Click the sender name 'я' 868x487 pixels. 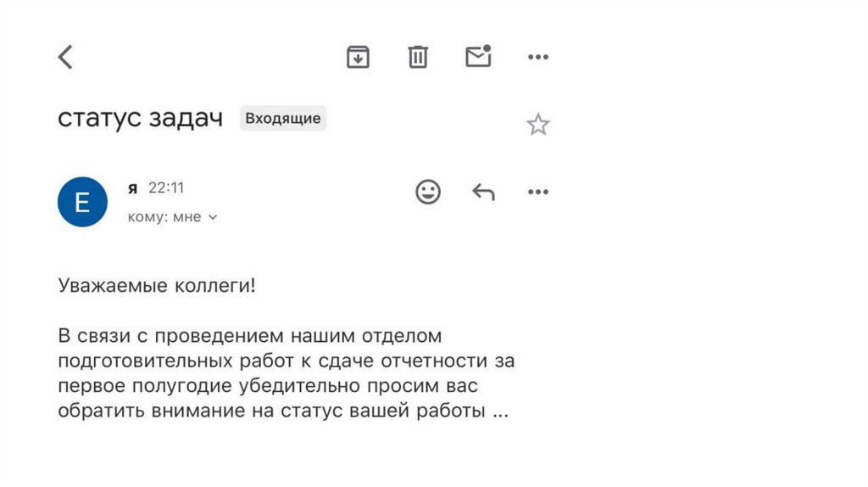coord(132,188)
